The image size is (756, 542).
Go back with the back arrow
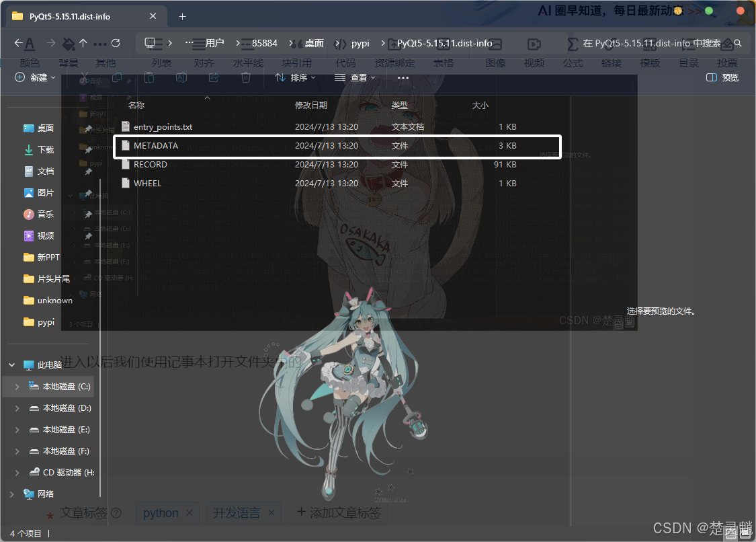[x=19, y=43]
